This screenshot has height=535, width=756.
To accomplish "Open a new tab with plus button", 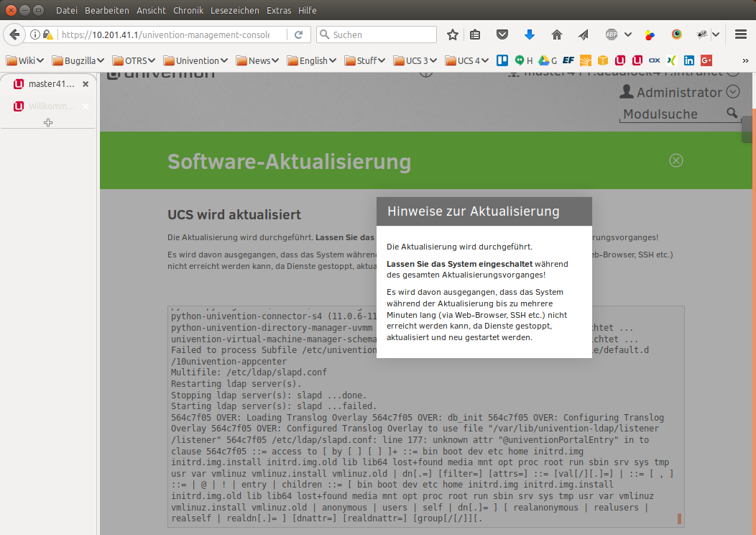I will [x=48, y=123].
